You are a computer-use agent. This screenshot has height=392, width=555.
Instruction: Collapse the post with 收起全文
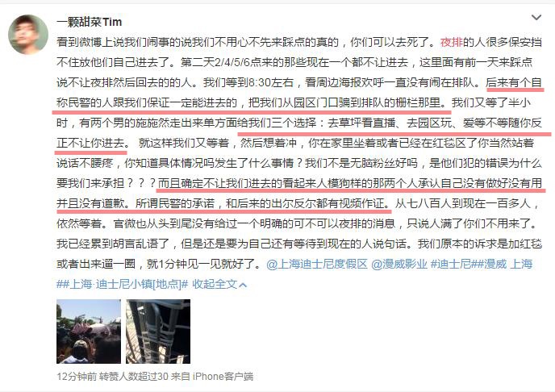tap(214, 284)
